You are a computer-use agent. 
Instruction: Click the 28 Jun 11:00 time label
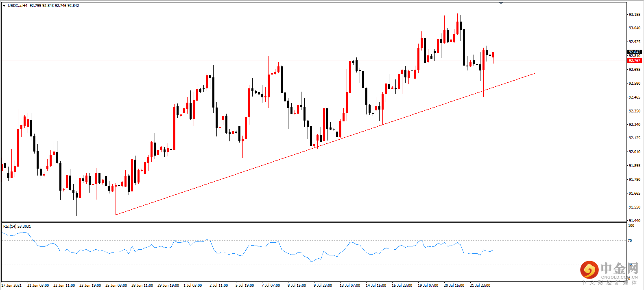coord(142,286)
